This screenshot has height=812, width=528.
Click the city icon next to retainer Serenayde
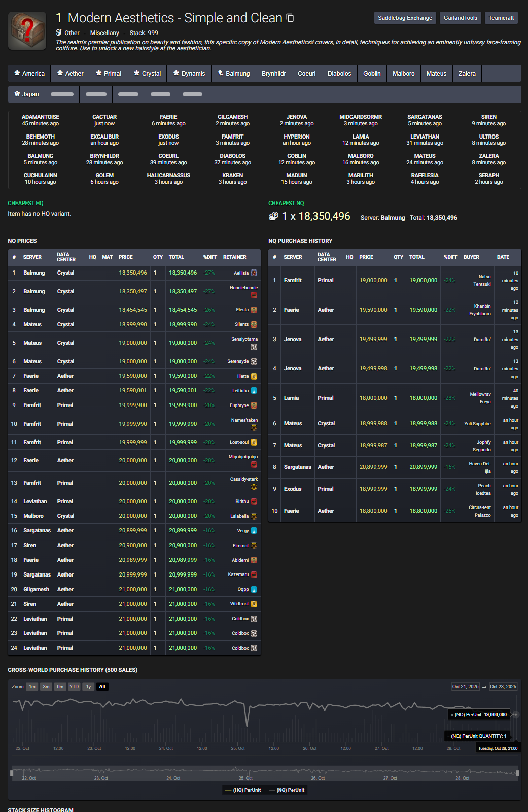[x=254, y=361]
